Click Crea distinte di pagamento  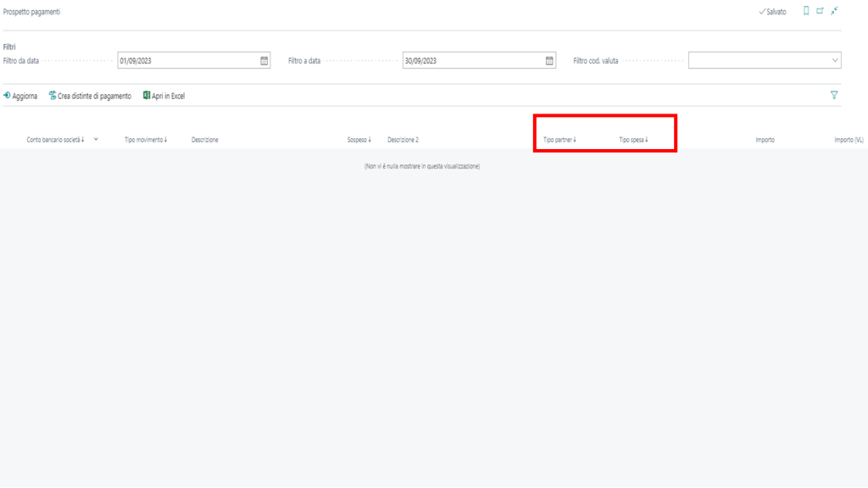click(90, 96)
